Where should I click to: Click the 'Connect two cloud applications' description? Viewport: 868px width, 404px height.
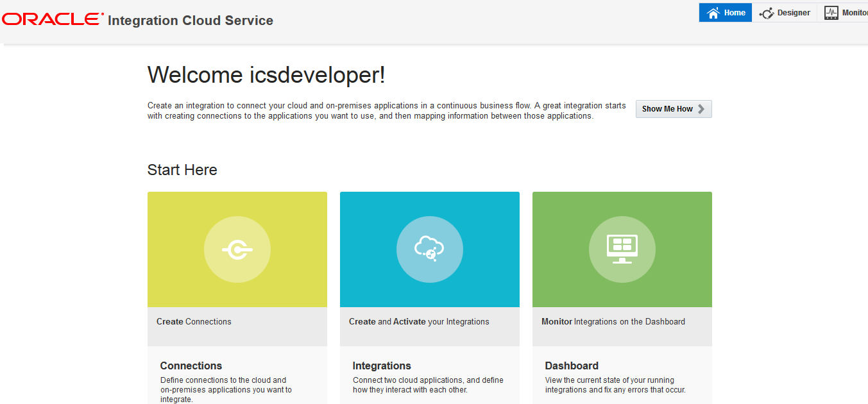click(x=428, y=385)
